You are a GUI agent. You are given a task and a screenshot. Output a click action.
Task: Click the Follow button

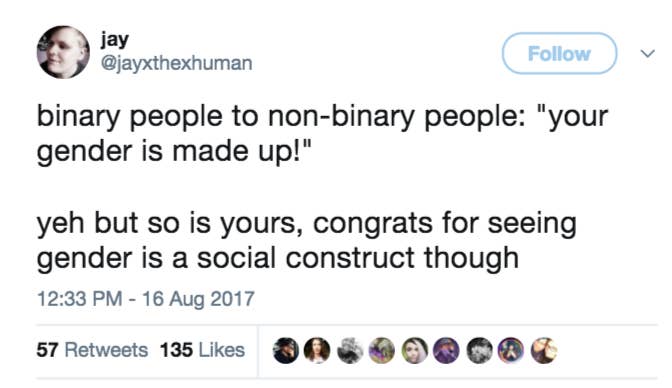point(559,54)
